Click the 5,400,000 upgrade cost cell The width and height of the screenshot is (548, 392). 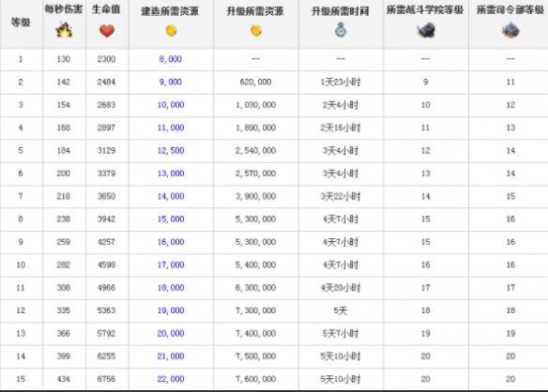(x=255, y=264)
